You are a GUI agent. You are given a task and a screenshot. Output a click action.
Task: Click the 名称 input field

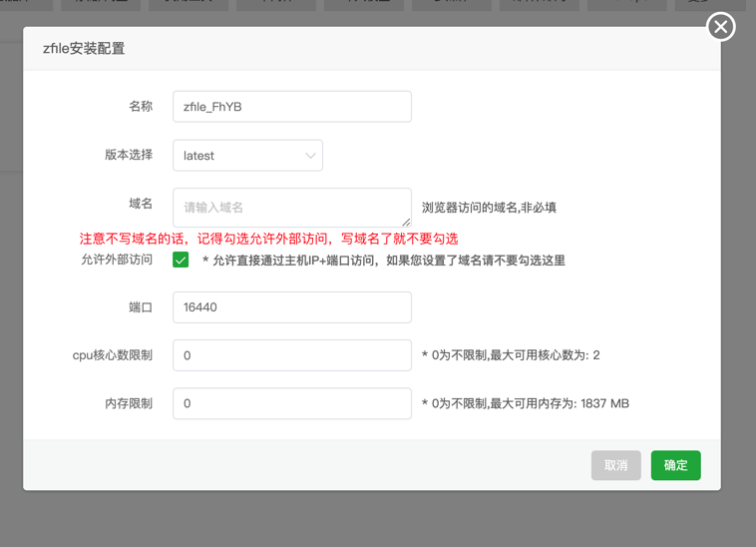click(291, 107)
